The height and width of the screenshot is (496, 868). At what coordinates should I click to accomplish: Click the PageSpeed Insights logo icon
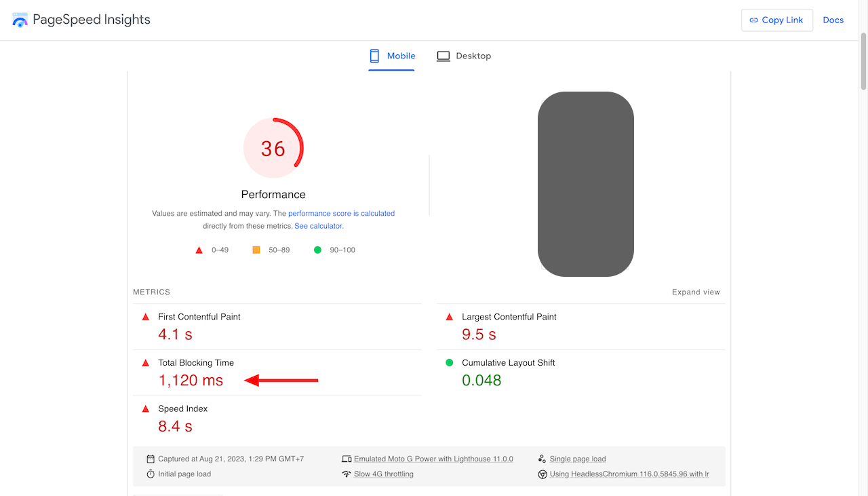pos(20,20)
